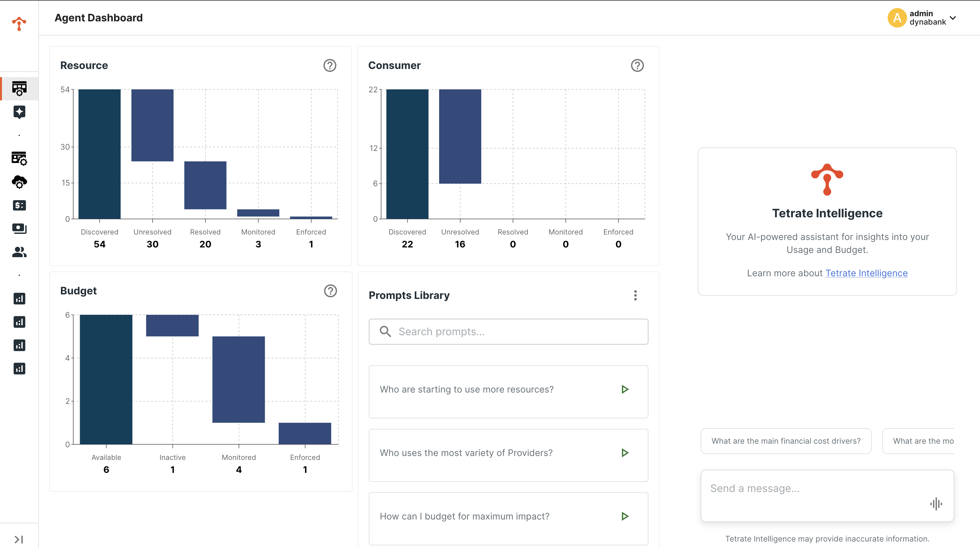Run the prompt about main financial cost drivers
This screenshot has height=548, width=980.
(786, 441)
